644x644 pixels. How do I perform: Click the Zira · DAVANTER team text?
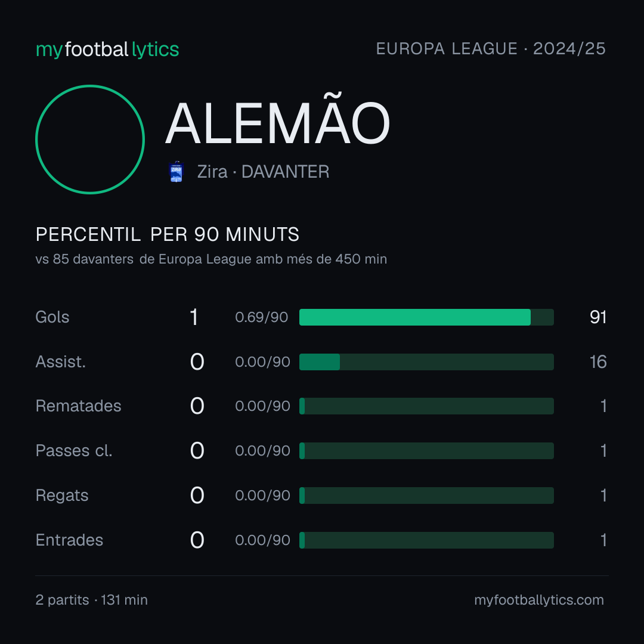click(264, 172)
